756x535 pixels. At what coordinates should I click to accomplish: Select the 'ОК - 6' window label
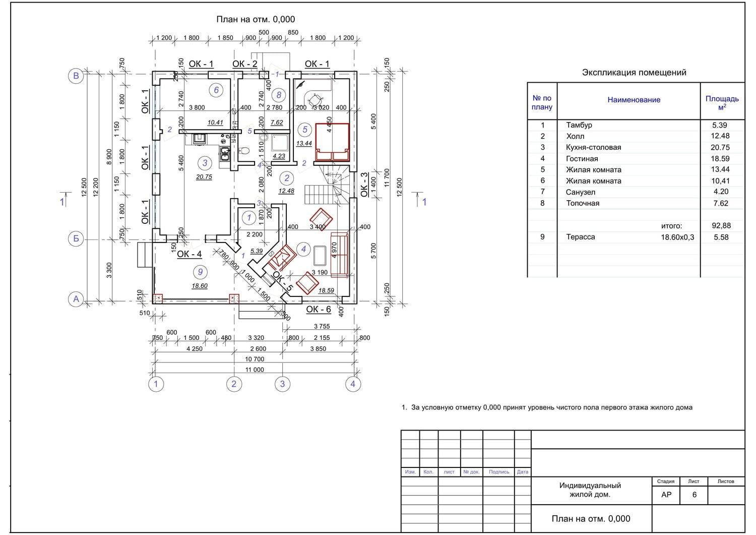pos(319,309)
